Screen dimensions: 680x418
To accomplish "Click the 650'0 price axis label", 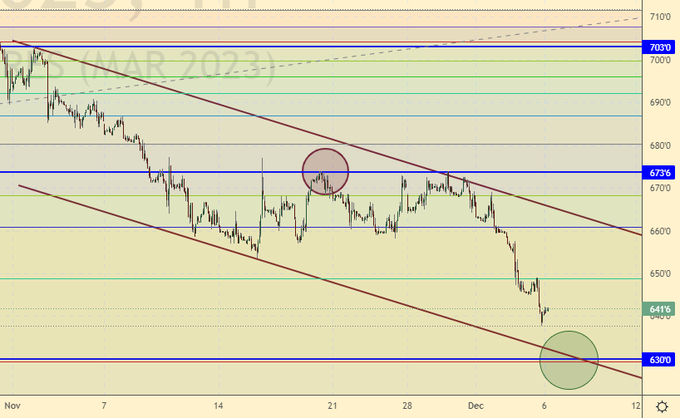I will point(660,273).
